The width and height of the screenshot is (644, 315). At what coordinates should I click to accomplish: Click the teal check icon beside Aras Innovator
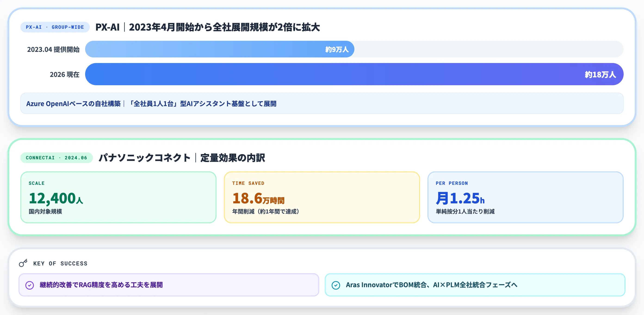point(336,285)
